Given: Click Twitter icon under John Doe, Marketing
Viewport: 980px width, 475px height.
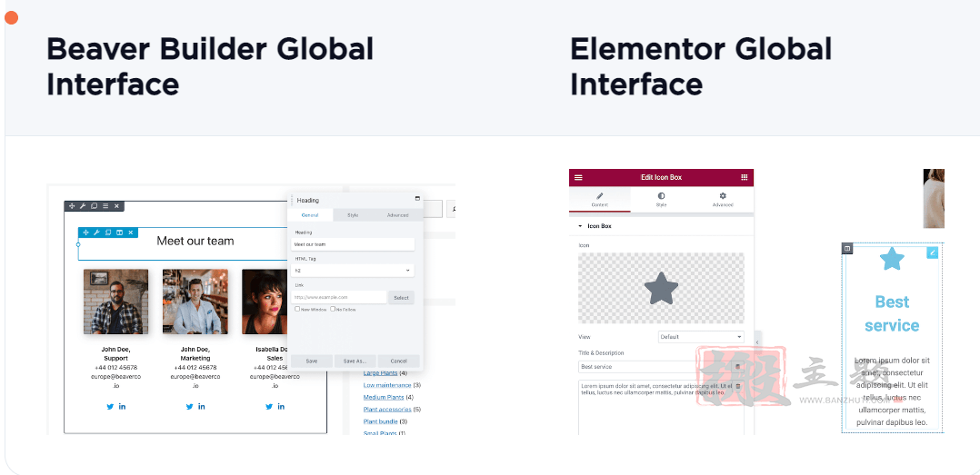Looking at the screenshot, I should click(189, 406).
